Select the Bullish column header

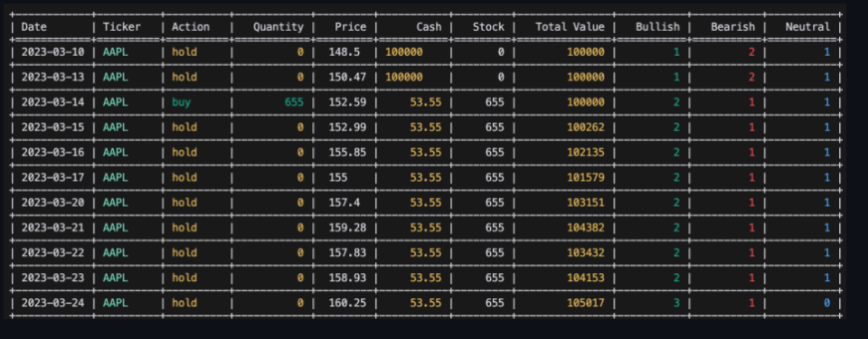657,26
